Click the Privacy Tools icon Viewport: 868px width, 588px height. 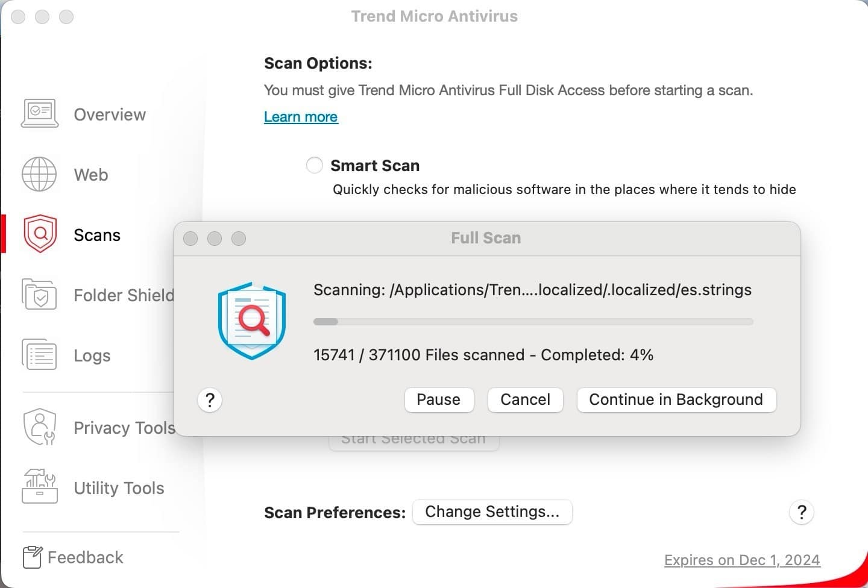click(x=39, y=427)
